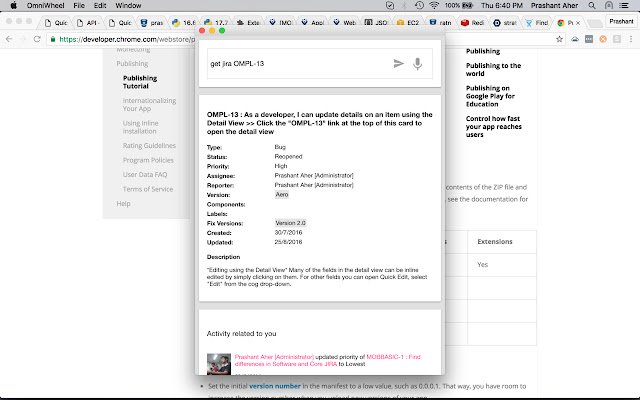Open the Prashant Aher user menu
This screenshot has height=400, width=640.
(554, 5)
